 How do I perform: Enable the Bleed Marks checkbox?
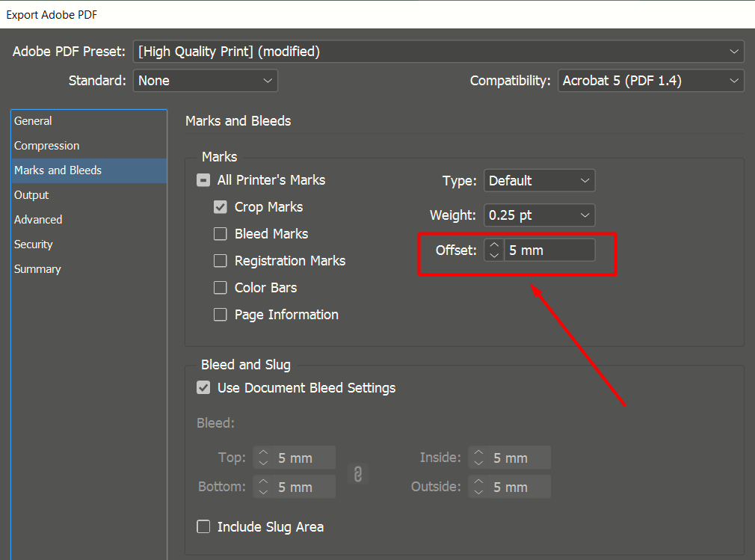pos(221,234)
